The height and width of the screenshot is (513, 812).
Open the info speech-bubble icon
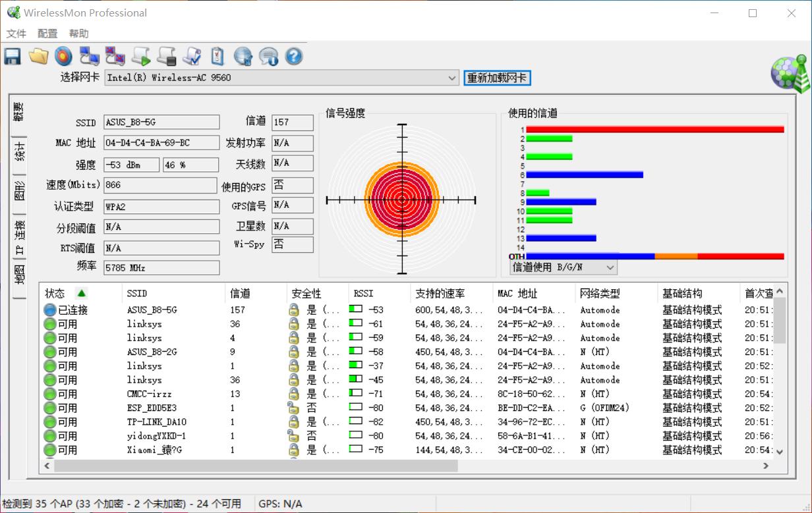click(268, 56)
